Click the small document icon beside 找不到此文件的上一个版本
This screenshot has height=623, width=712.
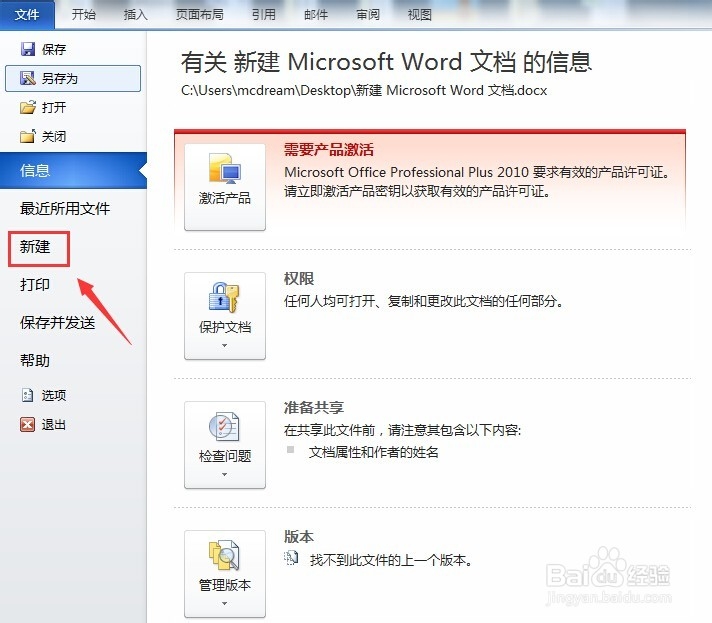291,558
